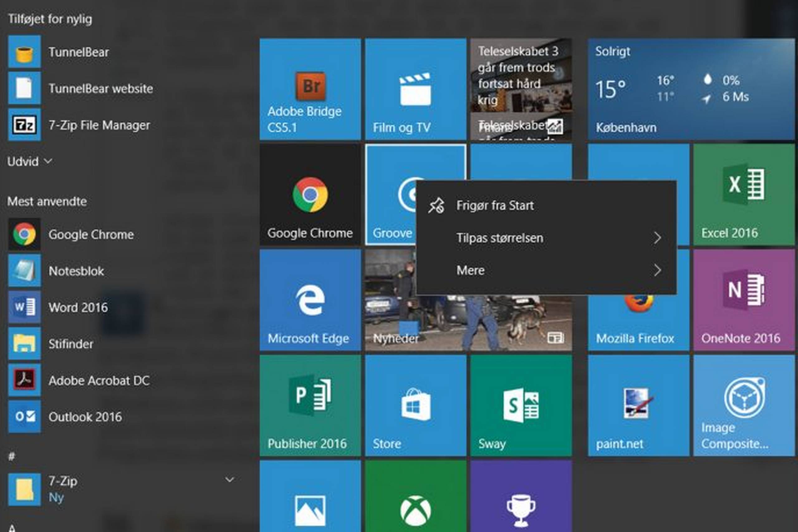Expand the 7-Zip folder chevron
Screen dimensions: 798x532
tap(230, 480)
